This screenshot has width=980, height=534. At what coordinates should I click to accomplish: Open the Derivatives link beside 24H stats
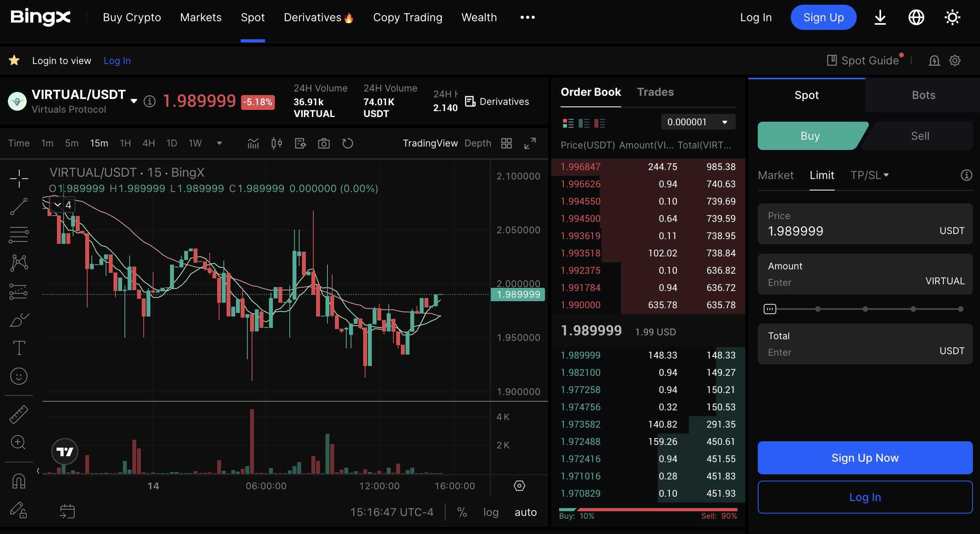point(497,101)
